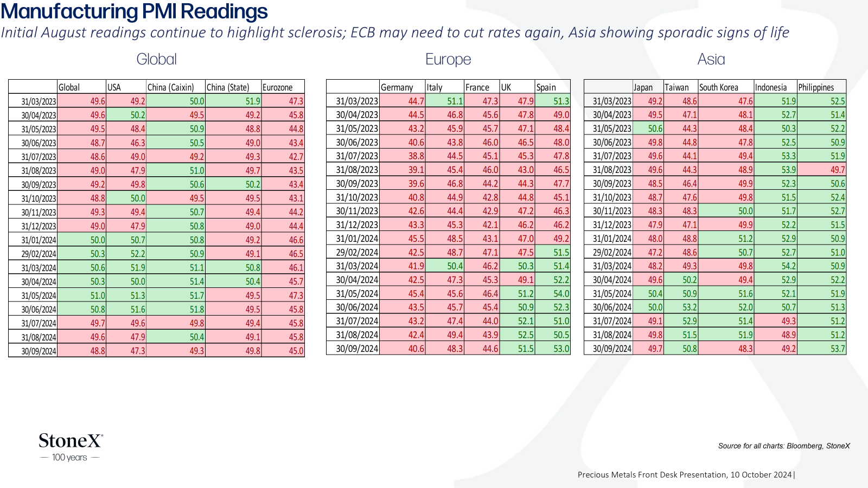Click Germany's 38.8 reading for 31/07/2023

click(402, 156)
